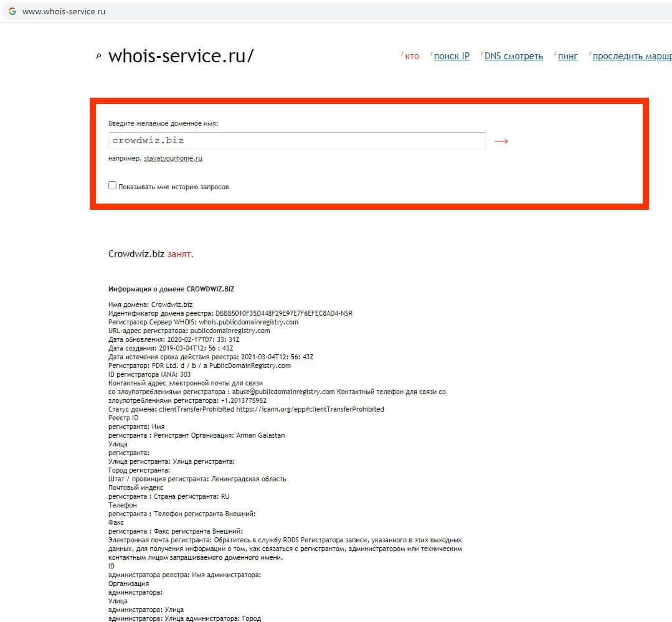672x622 pixels.
Task: Click the search magnifier icon beside site title
Action: click(98, 56)
